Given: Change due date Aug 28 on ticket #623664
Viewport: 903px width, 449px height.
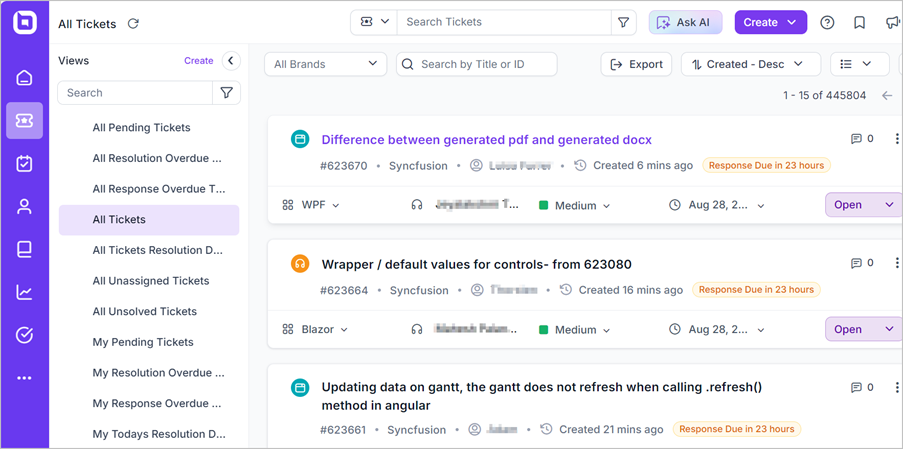Looking at the screenshot, I should (717, 330).
